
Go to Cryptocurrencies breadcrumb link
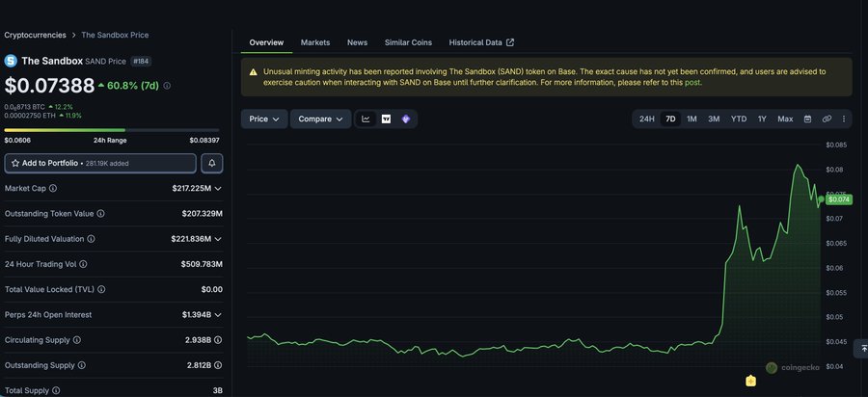coord(35,35)
